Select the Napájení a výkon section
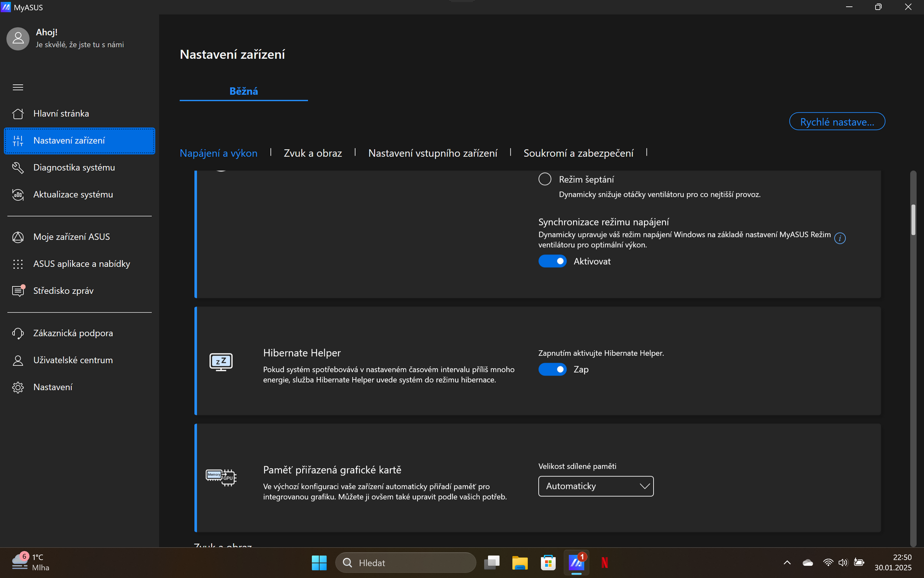The image size is (924, 578). tap(218, 153)
